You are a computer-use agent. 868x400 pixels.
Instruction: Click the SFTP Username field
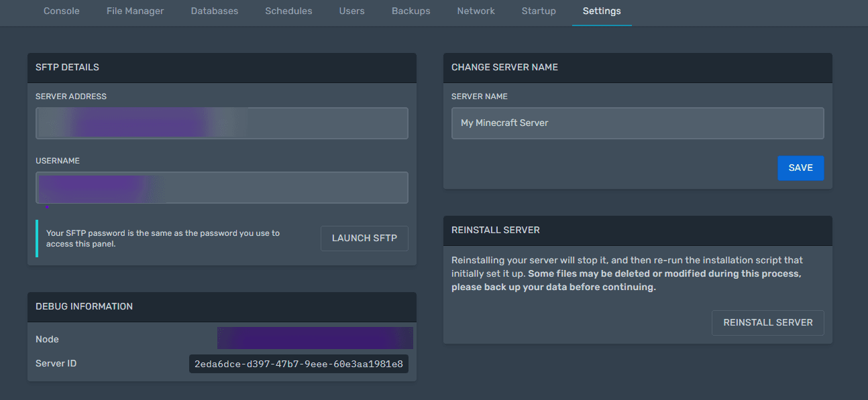[221, 188]
